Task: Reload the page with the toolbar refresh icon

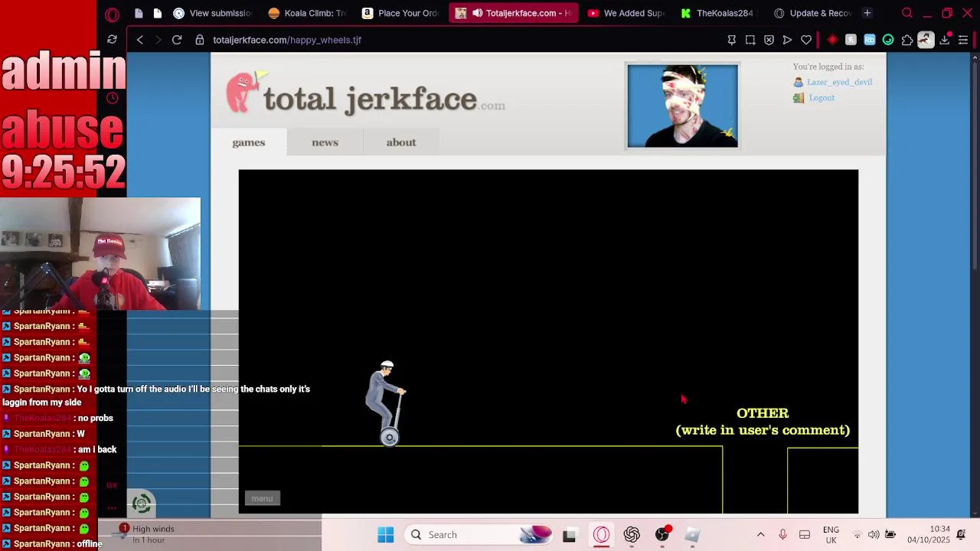Action: (x=177, y=40)
